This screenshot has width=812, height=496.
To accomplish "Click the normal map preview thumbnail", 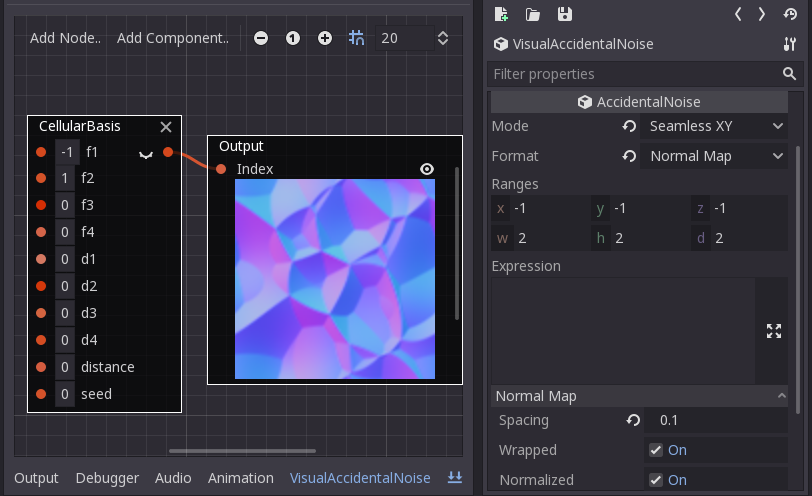I will pyautogui.click(x=335, y=279).
